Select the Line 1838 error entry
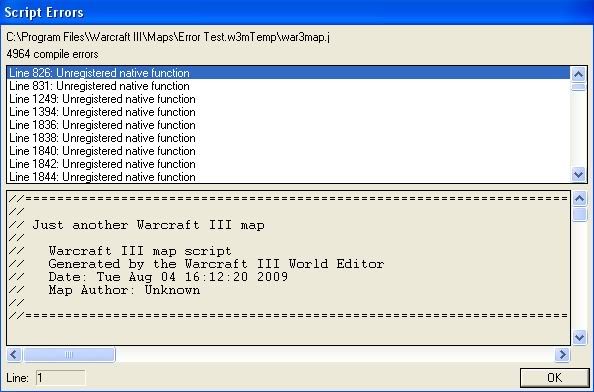594x392 pixels. click(x=289, y=138)
